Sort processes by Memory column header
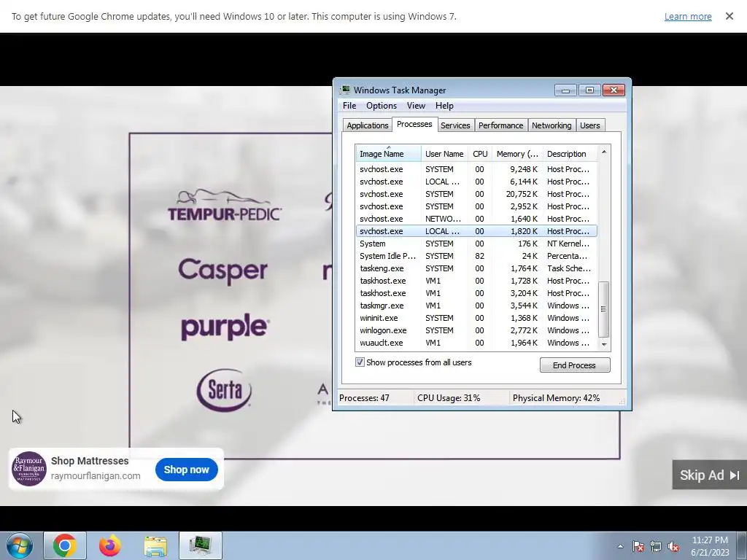 517,154
